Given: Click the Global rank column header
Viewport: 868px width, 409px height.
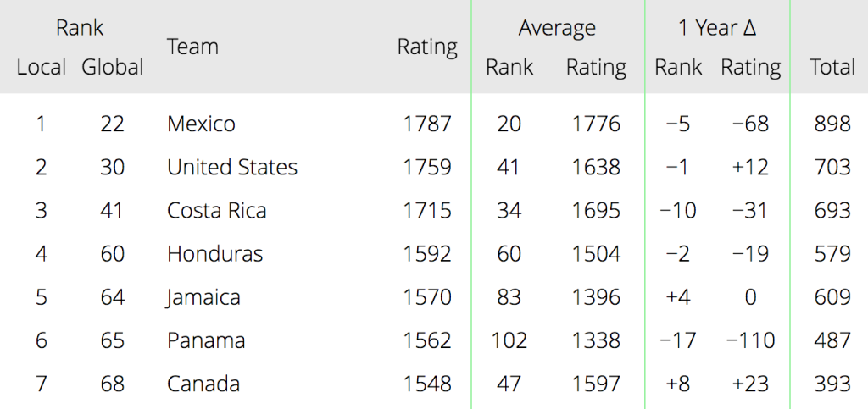Looking at the screenshot, I should (113, 67).
